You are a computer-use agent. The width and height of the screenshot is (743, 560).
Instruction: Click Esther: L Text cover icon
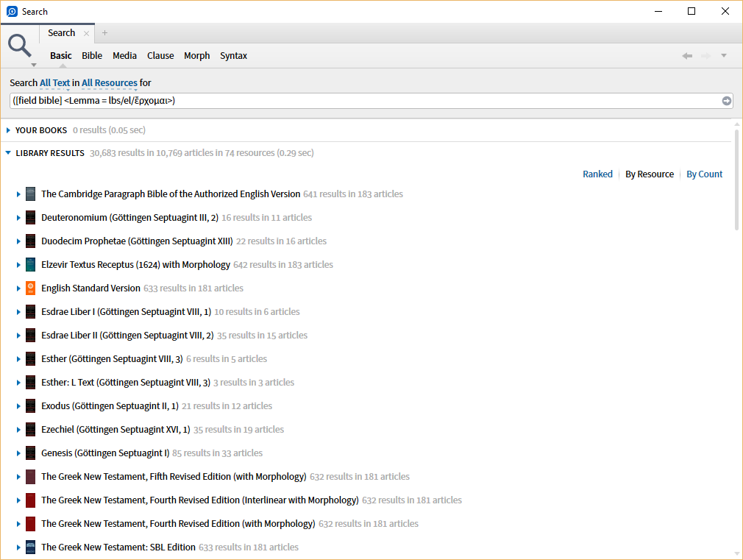(x=30, y=383)
